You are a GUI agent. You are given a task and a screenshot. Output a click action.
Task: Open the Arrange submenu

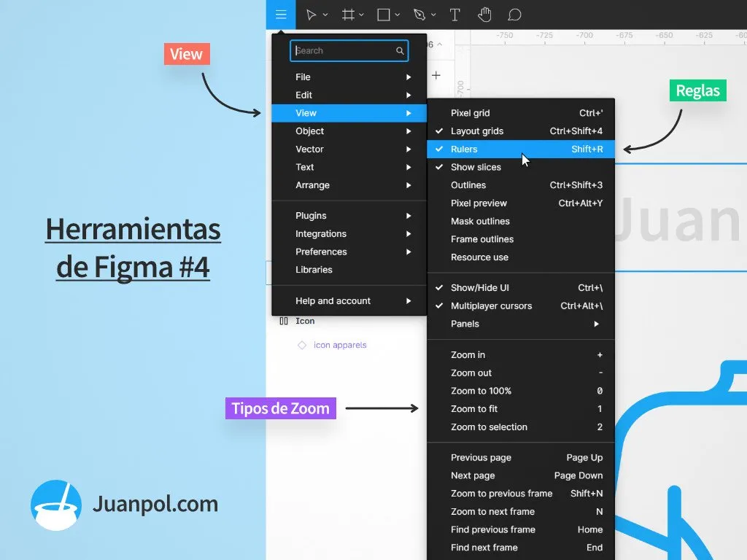349,185
